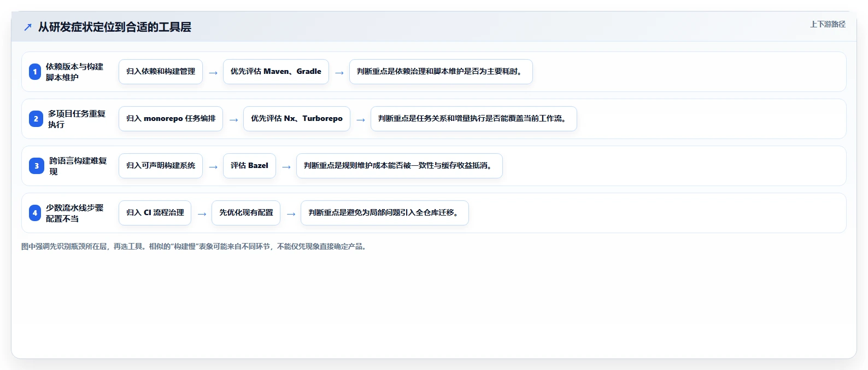Screen dimensions: 868x370
Task: Click the number 2 step badge
Action: 36,119
